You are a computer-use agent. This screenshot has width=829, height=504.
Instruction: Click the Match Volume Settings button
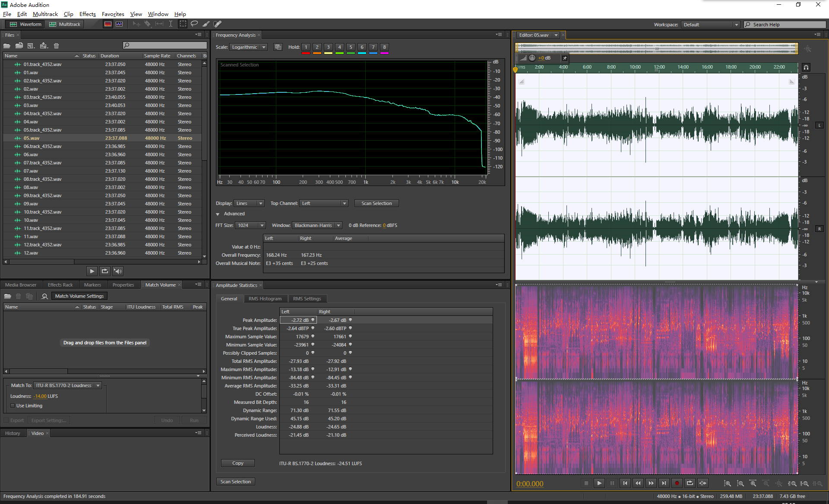(79, 296)
